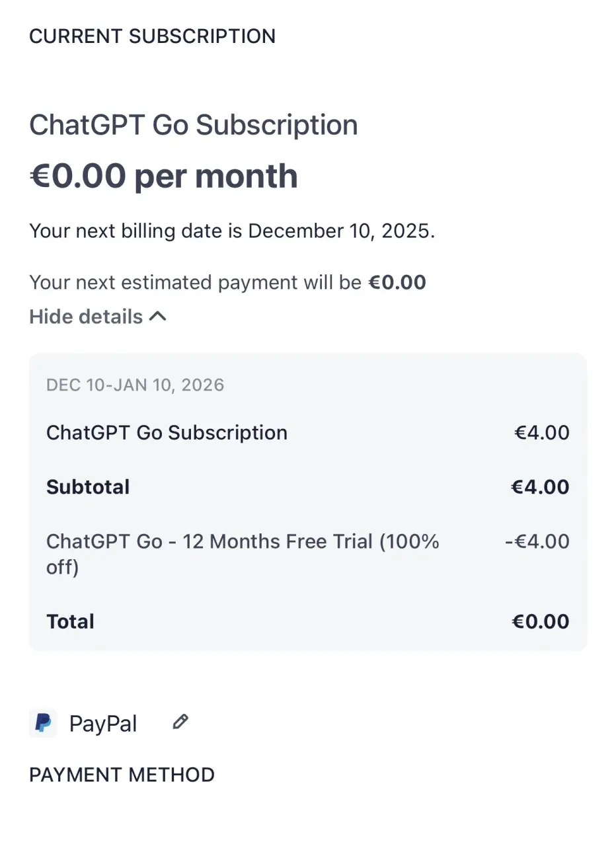Viewport: 616px width, 846px height.
Task: Click the bold €4.00 subtotal amount
Action: [541, 487]
